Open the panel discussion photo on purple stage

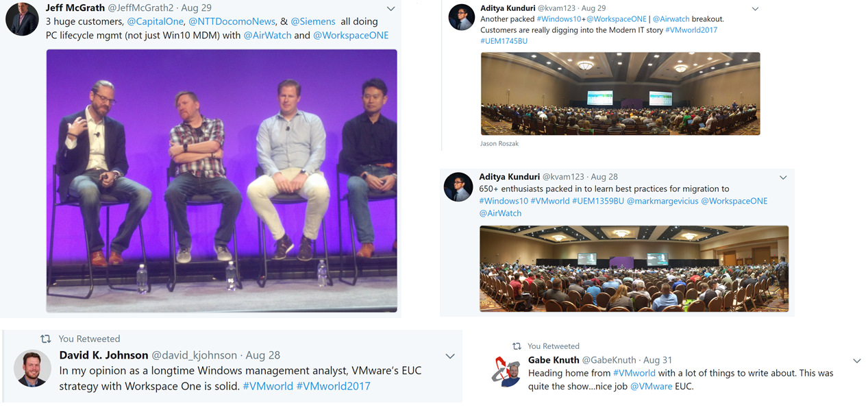pos(221,181)
